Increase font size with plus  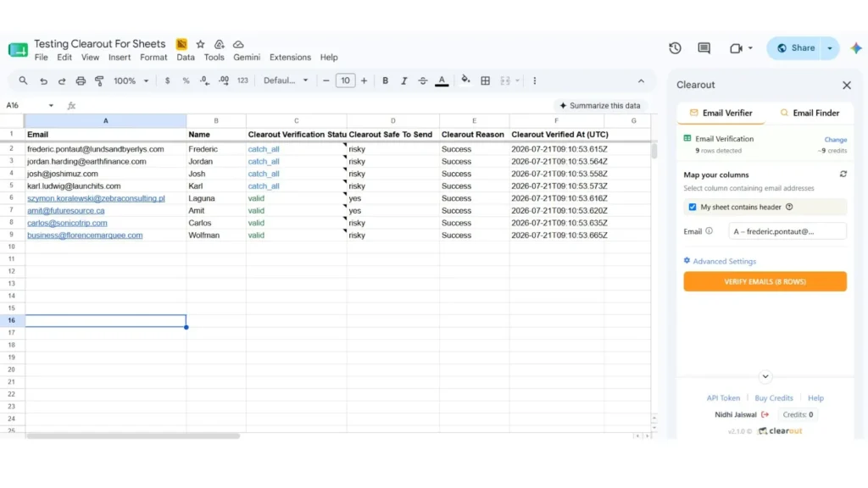[364, 80]
